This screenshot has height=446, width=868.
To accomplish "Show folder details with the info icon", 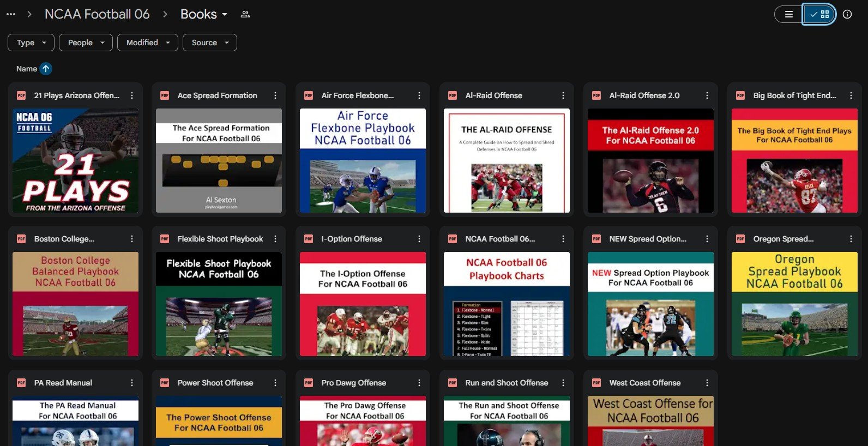I will click(847, 14).
